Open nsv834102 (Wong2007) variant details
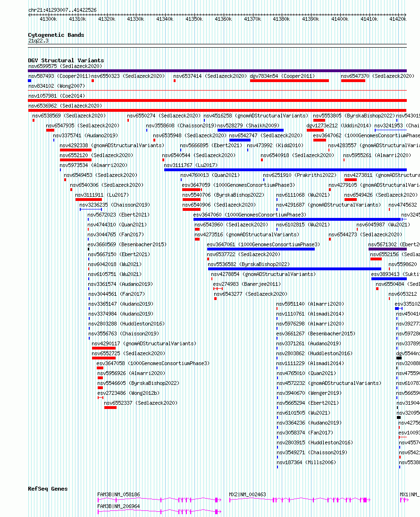420x517 pixels. (x=57, y=86)
